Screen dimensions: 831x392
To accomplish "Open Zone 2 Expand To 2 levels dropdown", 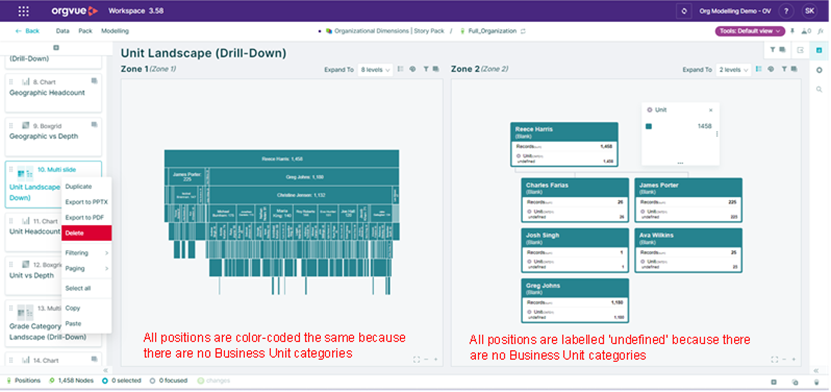I will [x=733, y=70].
